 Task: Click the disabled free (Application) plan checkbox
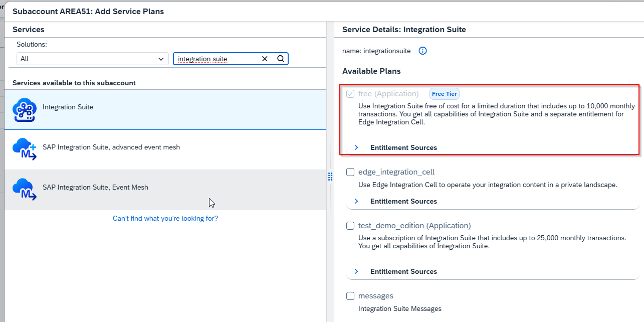pyautogui.click(x=350, y=94)
